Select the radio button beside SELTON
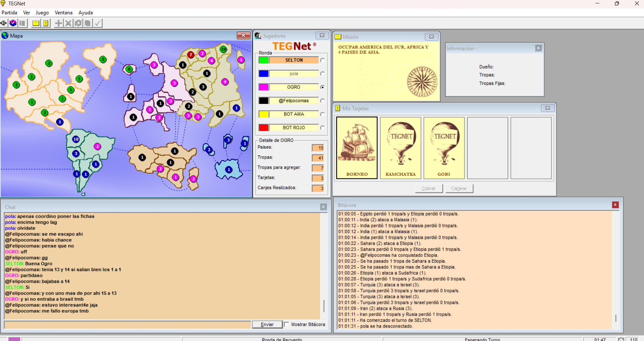This screenshot has height=341, width=644. (323, 60)
